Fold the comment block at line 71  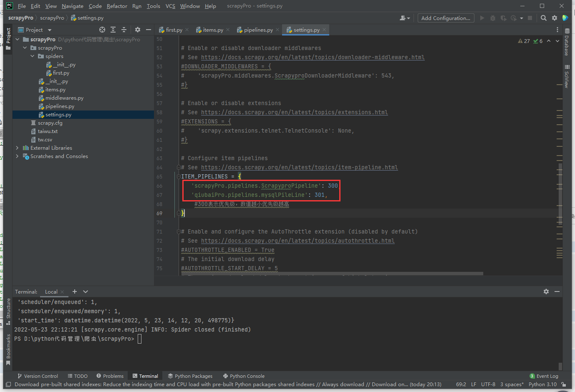point(179,232)
